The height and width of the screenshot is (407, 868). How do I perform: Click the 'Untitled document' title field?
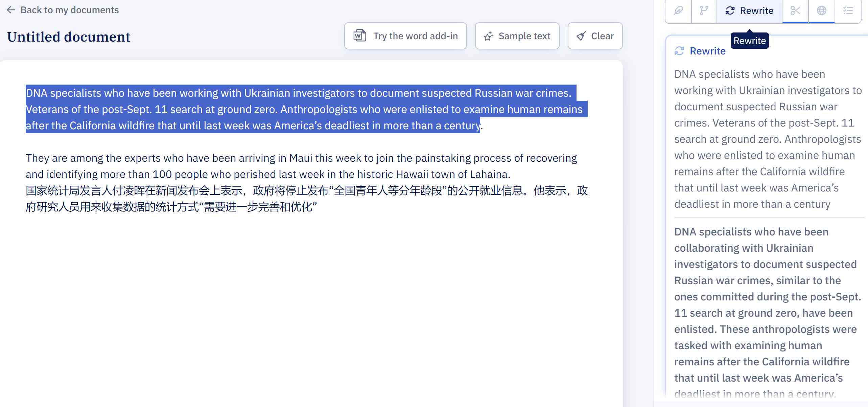click(69, 37)
